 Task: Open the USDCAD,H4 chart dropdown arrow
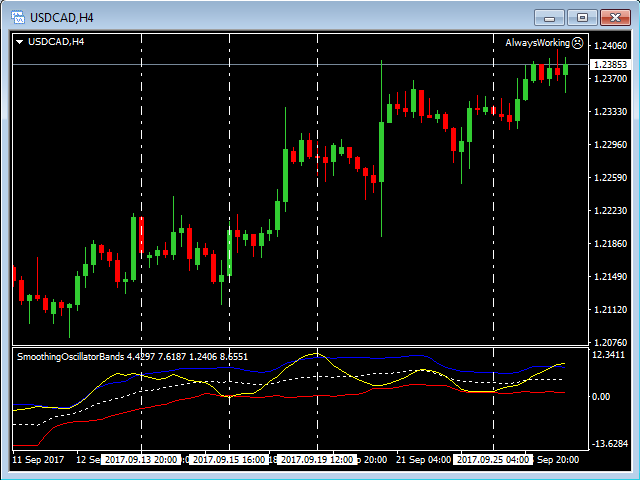pos(19,42)
